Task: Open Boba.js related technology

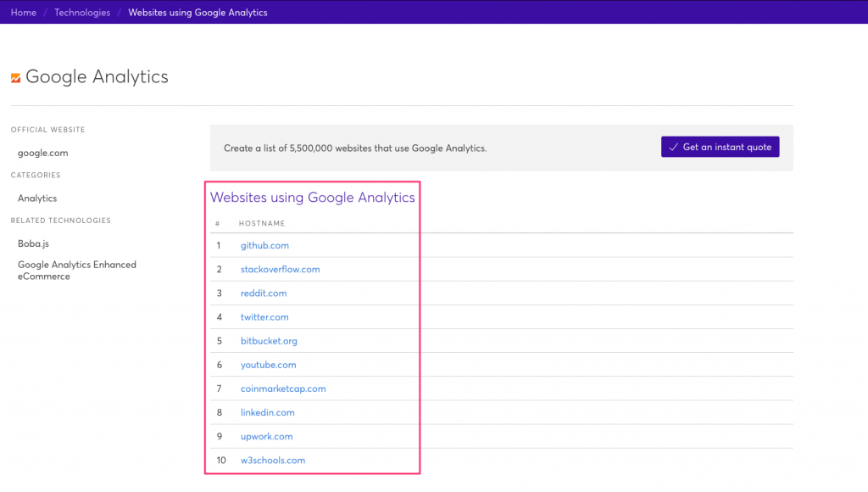Action: [33, 243]
